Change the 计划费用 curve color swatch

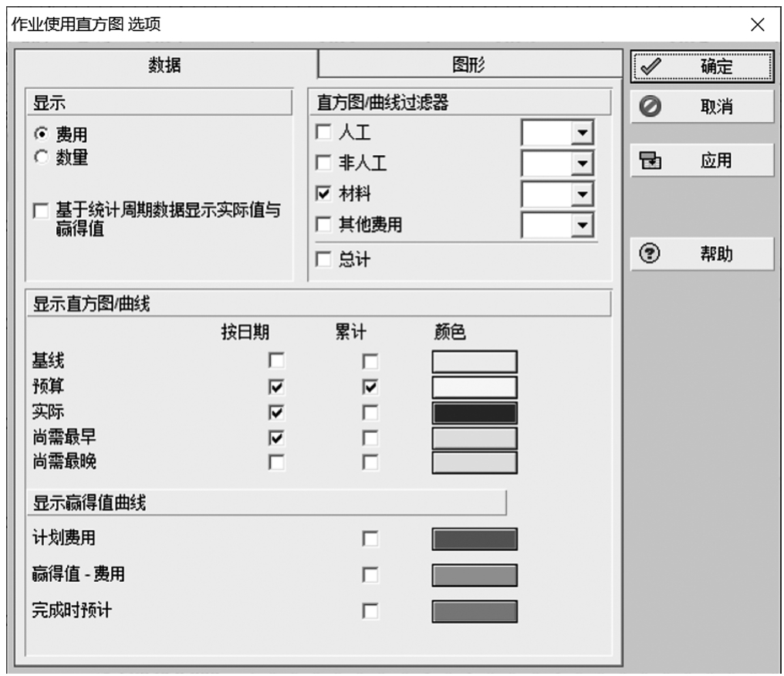point(474,539)
